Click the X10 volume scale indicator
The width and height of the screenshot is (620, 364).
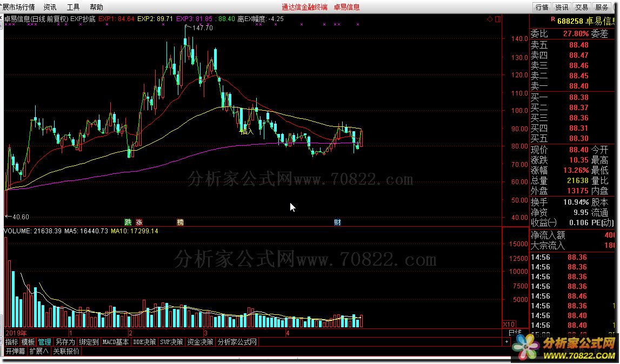[509, 324]
